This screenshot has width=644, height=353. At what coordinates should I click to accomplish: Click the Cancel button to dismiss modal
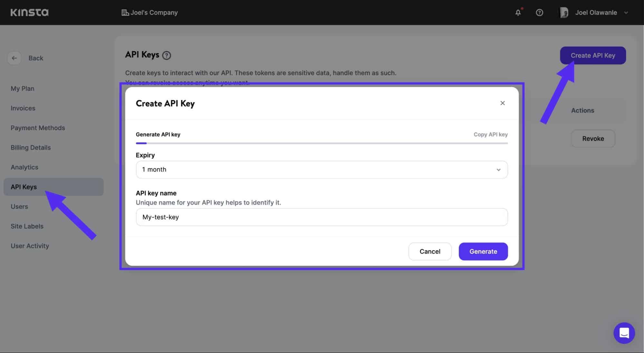tap(430, 251)
